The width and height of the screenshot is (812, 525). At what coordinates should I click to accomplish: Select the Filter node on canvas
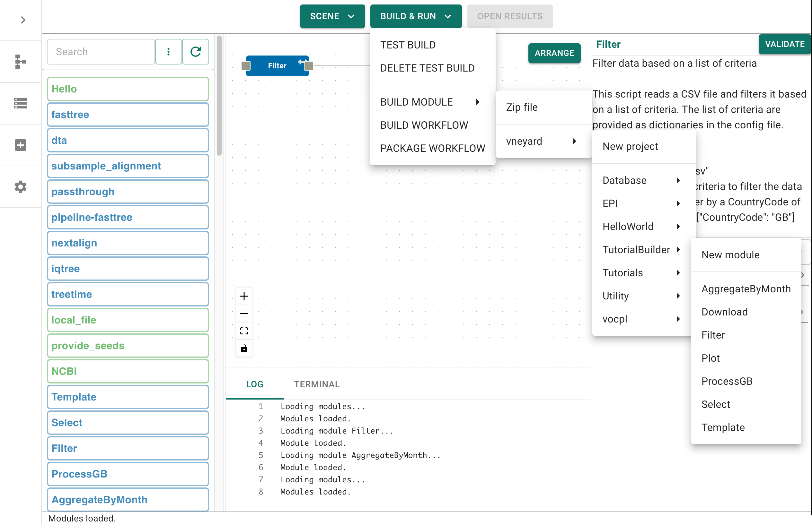click(277, 66)
